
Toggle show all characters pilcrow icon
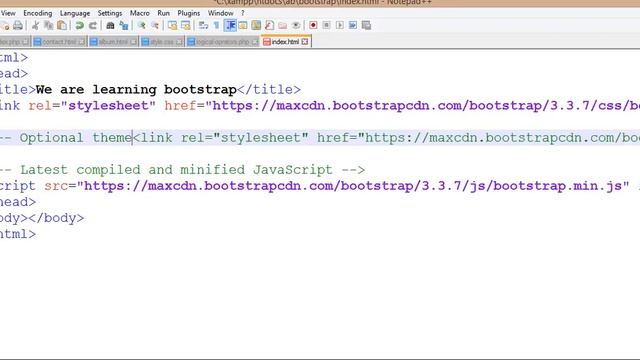pos(216,25)
